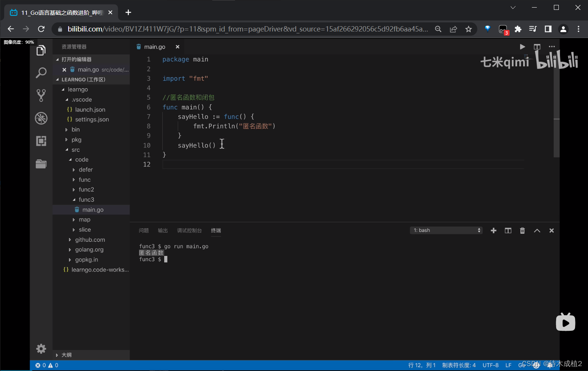Open learngo.code-workspace file
Image resolution: width=588 pixels, height=371 pixels.
coord(91,270)
